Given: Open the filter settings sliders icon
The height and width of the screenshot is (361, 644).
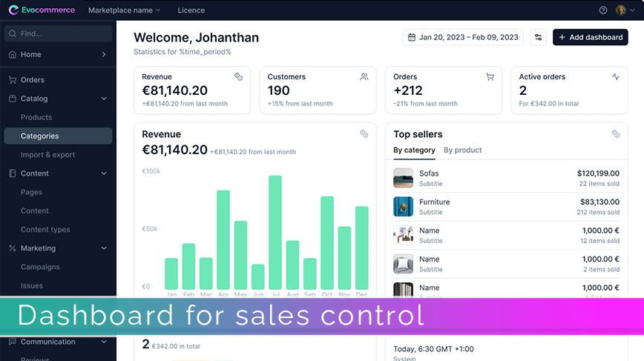Looking at the screenshot, I should point(538,37).
